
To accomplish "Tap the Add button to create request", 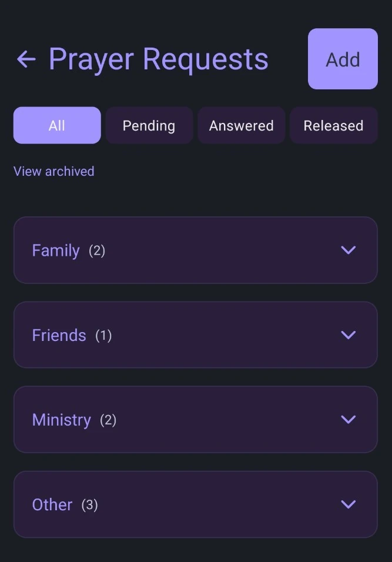I will (343, 59).
